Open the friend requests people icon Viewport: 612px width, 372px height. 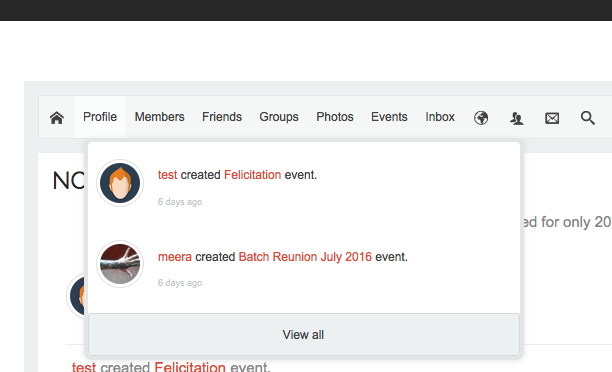pyautogui.click(x=516, y=118)
